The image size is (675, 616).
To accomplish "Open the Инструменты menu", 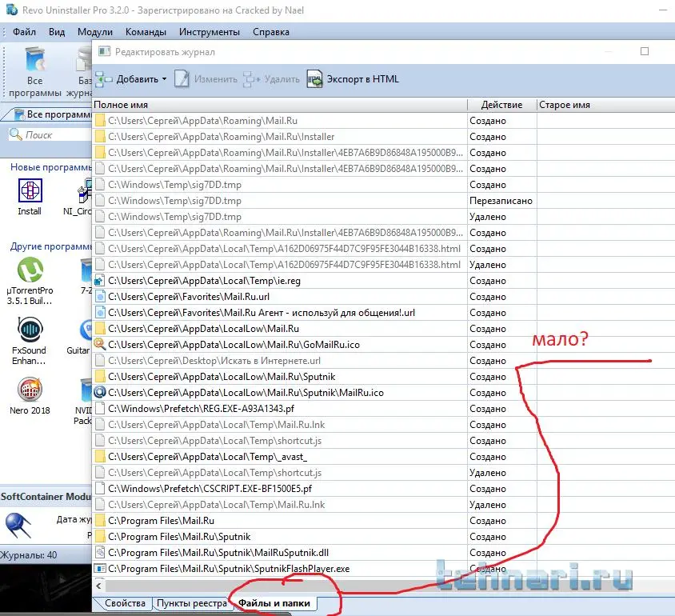I will 209,32.
